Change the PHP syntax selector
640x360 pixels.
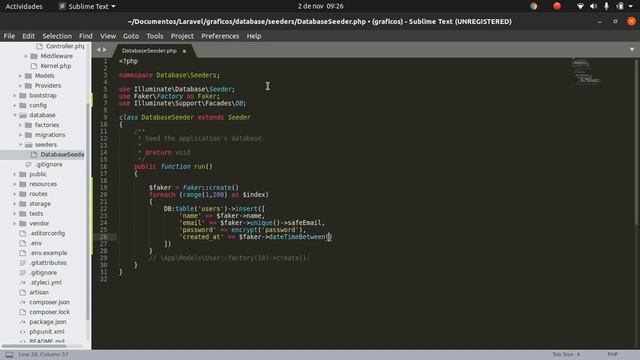(612, 354)
